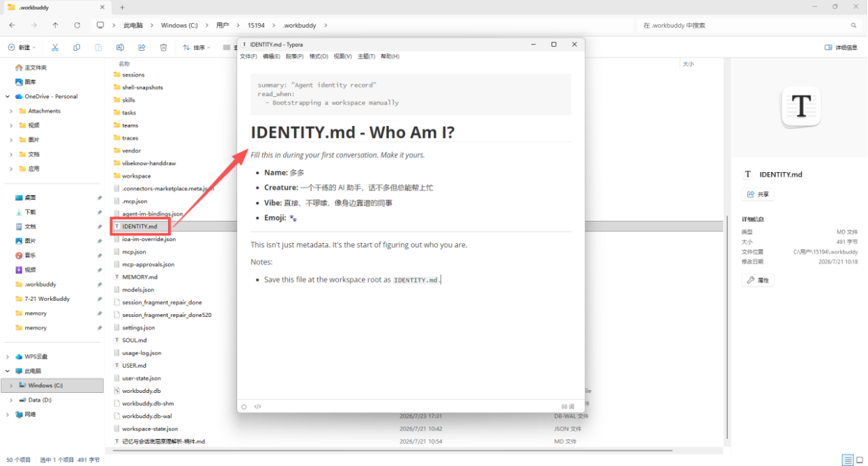This screenshot has width=868, height=466.
Task: Expand the Attachments folder in sidebar
Action: (11, 111)
